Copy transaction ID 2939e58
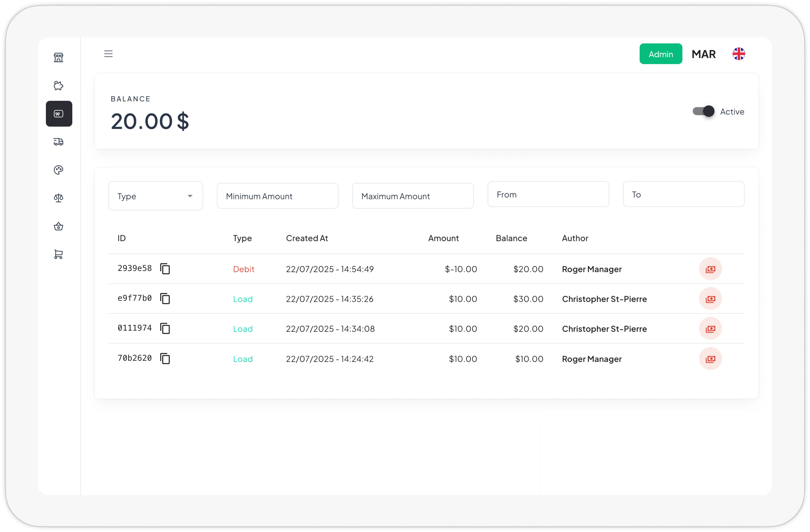The image size is (810, 532). click(165, 268)
